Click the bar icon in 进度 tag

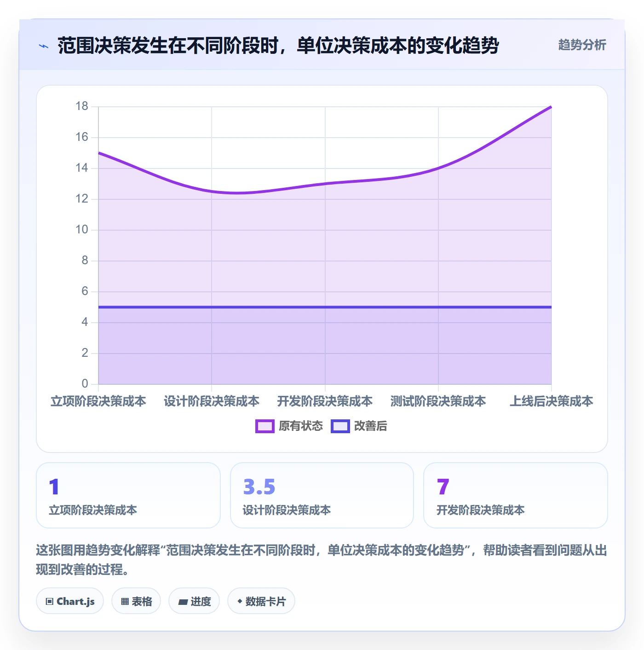point(183,602)
